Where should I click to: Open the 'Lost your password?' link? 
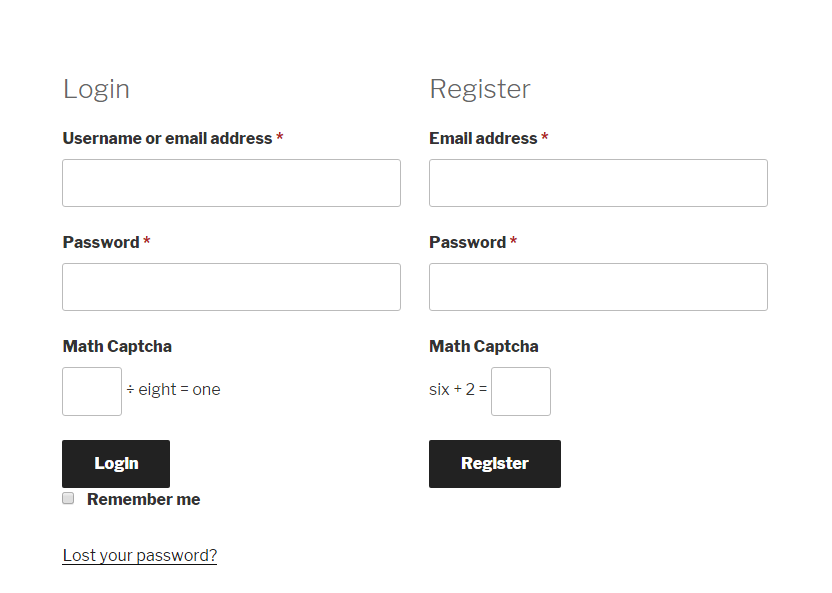point(139,555)
